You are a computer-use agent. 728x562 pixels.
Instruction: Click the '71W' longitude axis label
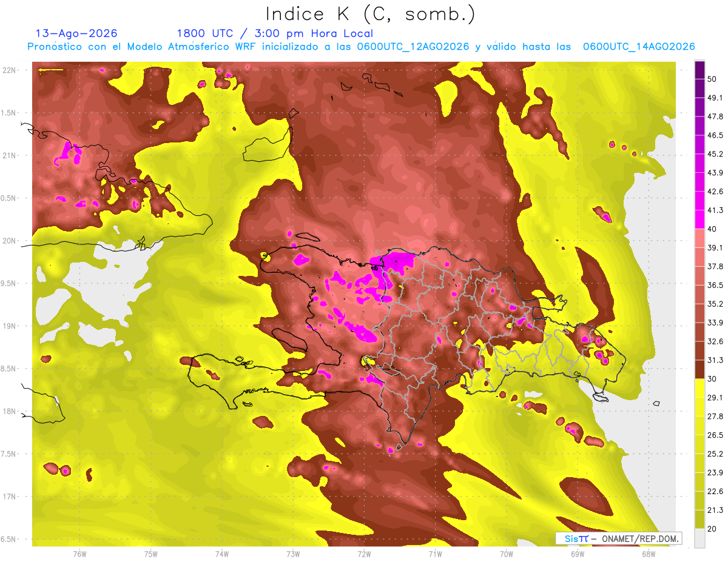pyautogui.click(x=435, y=554)
